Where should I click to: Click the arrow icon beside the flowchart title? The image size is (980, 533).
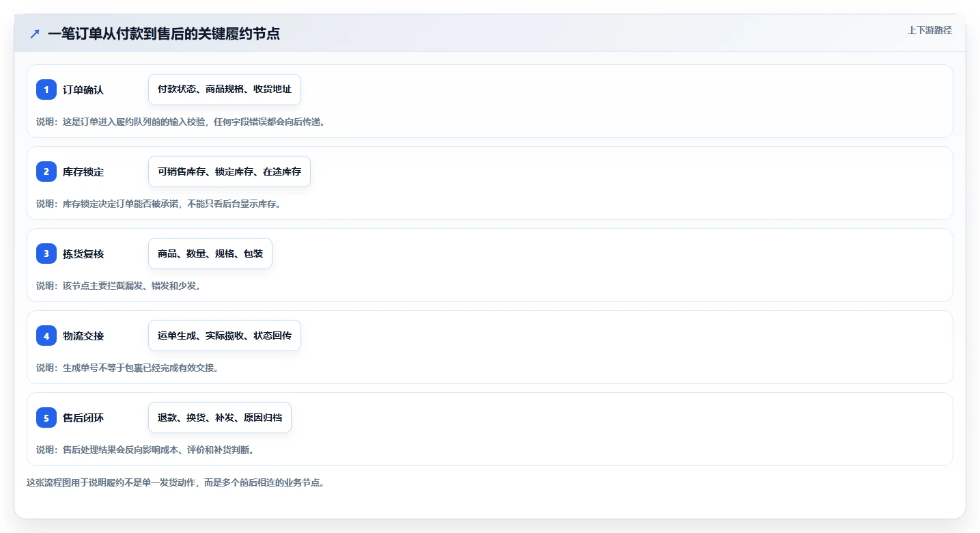(x=35, y=33)
